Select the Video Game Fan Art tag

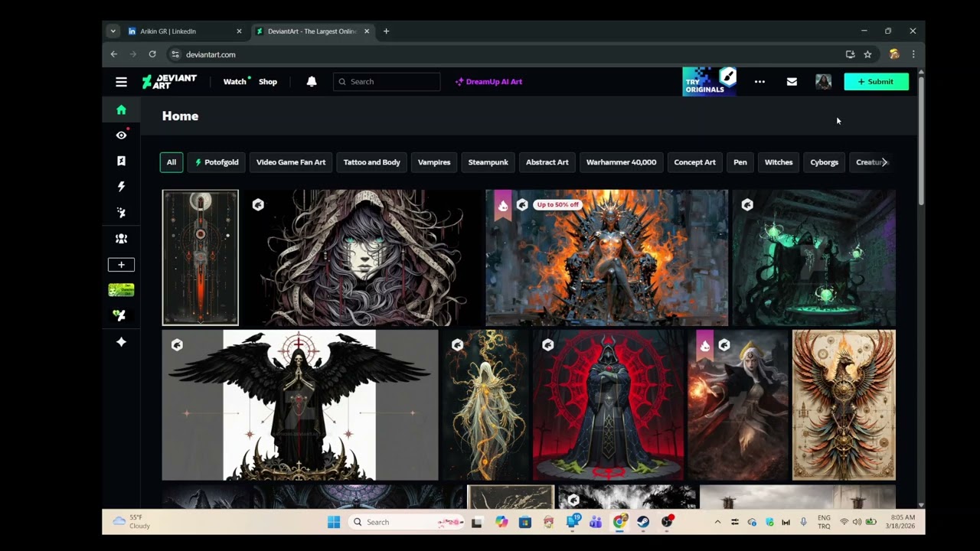(291, 162)
